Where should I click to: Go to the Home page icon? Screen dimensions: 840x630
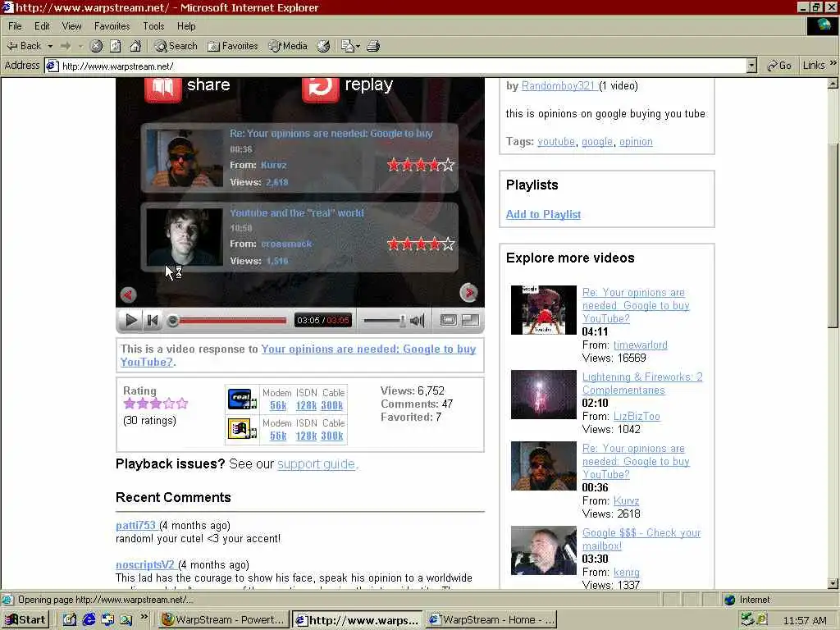tap(135, 46)
